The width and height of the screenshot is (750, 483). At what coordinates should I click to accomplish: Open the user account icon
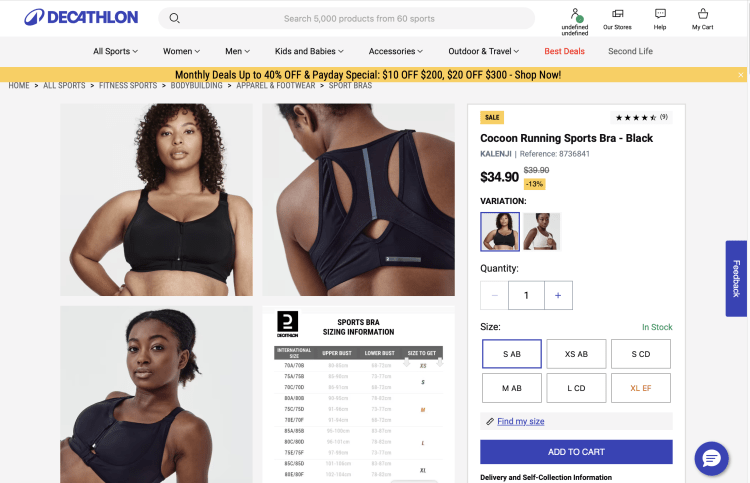click(x=575, y=14)
